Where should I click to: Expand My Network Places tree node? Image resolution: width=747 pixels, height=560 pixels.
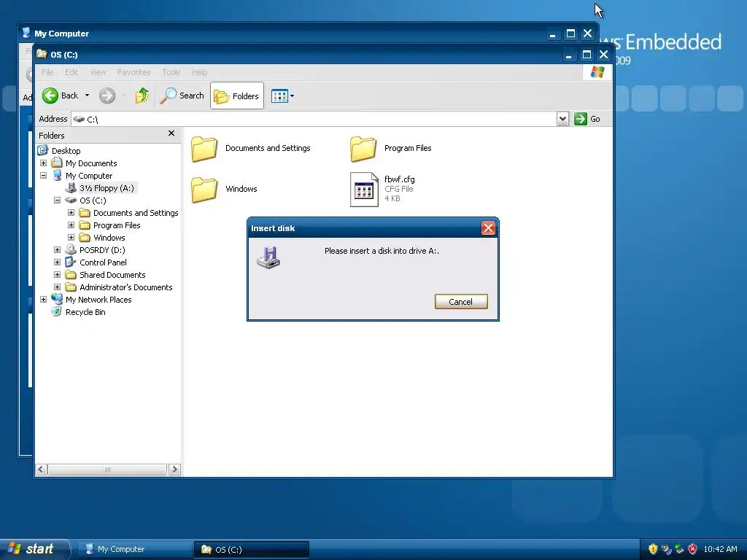point(43,299)
